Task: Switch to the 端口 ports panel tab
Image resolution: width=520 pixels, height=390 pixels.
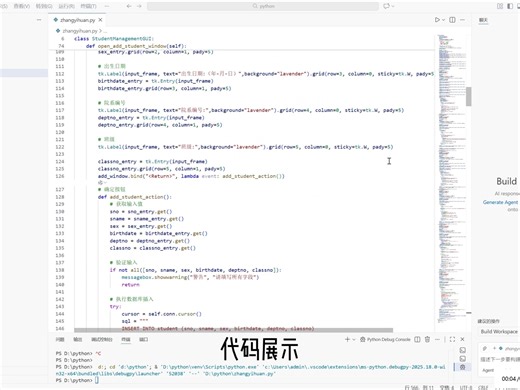Action: coord(143,339)
